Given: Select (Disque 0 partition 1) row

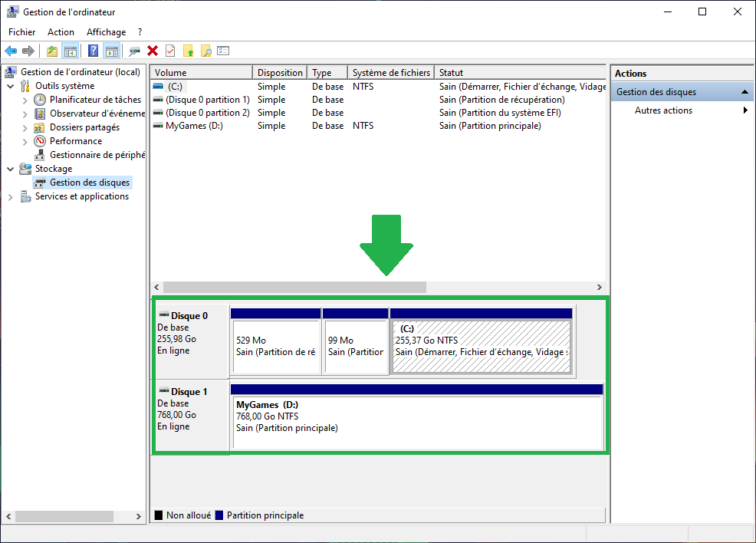Looking at the screenshot, I should [379, 100].
